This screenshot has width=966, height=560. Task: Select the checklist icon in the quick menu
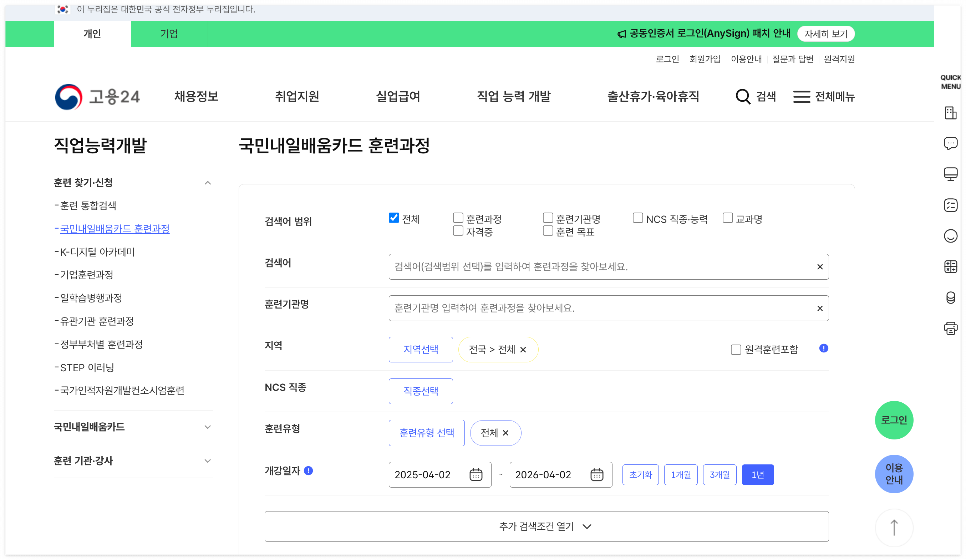(x=951, y=206)
